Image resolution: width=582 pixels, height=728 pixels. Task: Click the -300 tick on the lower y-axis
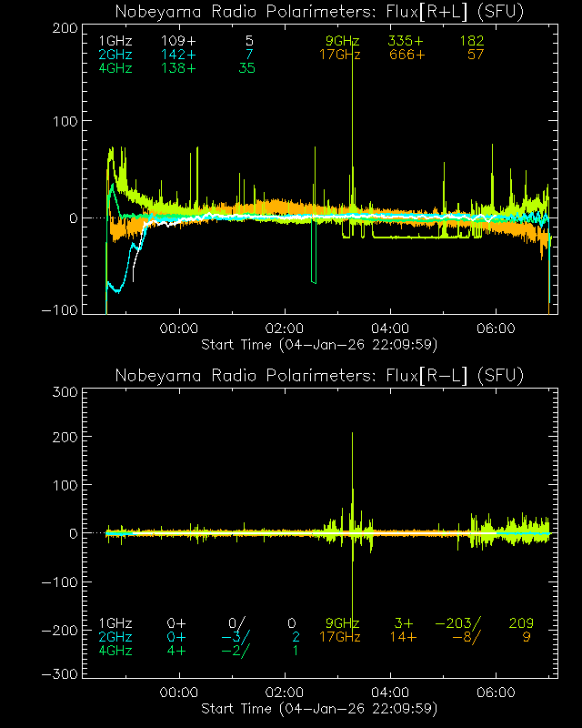tap(58, 673)
